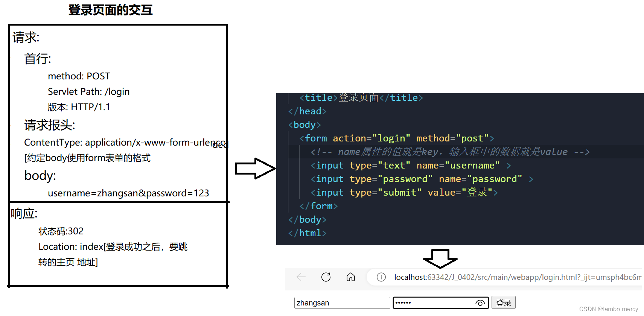Click the '版本: HTTP/1.1' line

[79, 107]
